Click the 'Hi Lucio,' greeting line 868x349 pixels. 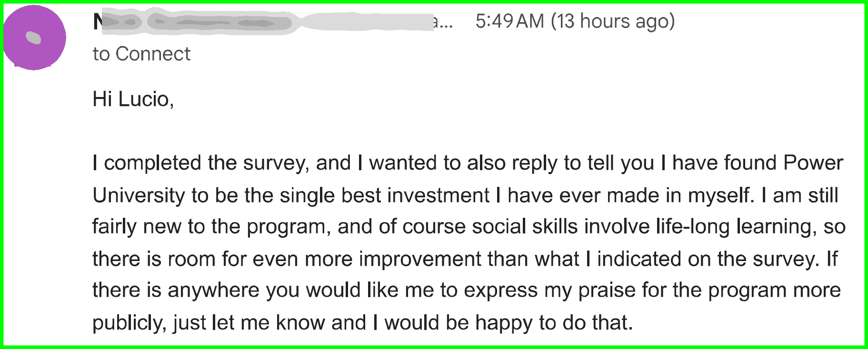[x=133, y=99]
